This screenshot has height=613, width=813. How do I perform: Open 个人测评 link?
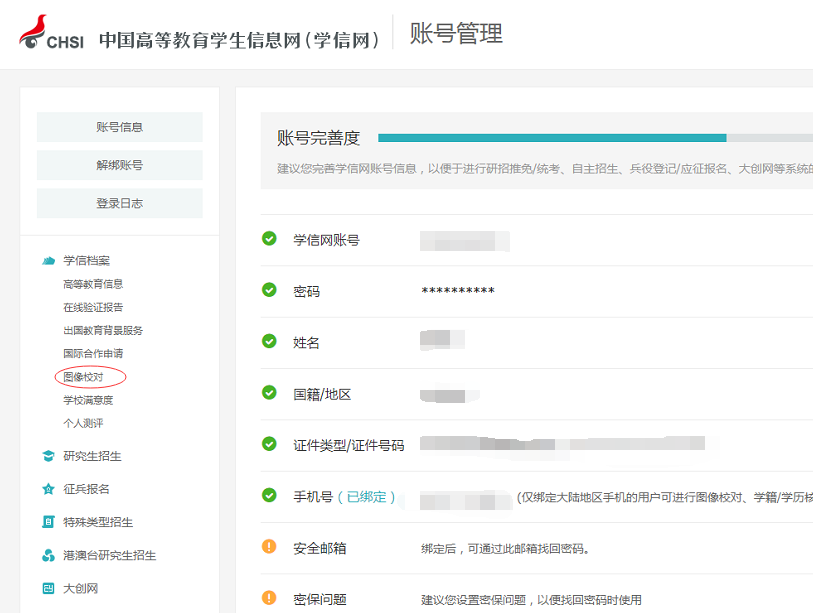click(x=83, y=423)
